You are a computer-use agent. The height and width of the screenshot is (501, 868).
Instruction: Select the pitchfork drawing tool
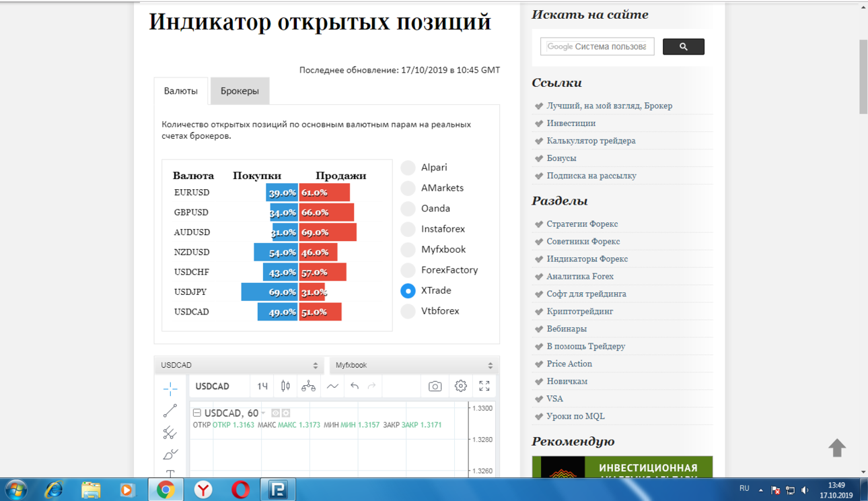(x=170, y=432)
